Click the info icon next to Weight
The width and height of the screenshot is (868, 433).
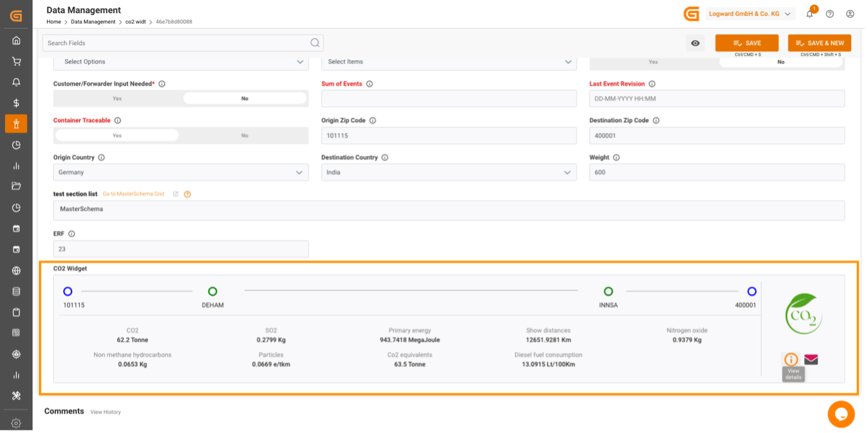(x=617, y=158)
